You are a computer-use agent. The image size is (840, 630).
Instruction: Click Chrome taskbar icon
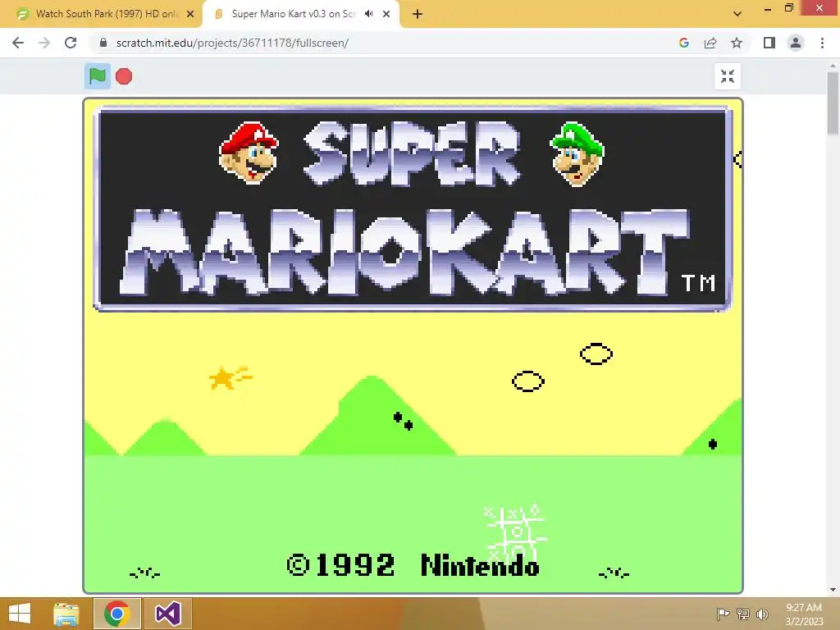coord(116,614)
